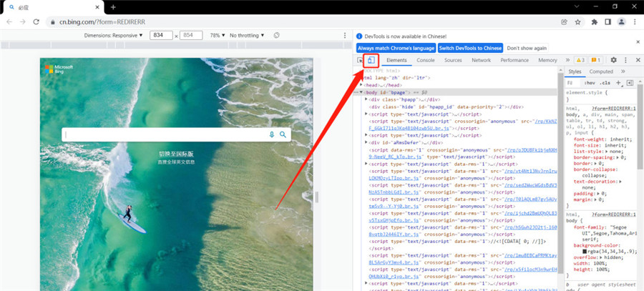
Task: Click the Bing search magnifier icon
Action: (283, 134)
